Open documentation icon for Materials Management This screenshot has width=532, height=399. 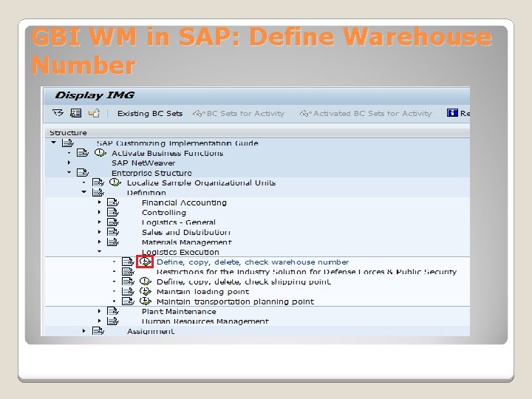coord(113,242)
